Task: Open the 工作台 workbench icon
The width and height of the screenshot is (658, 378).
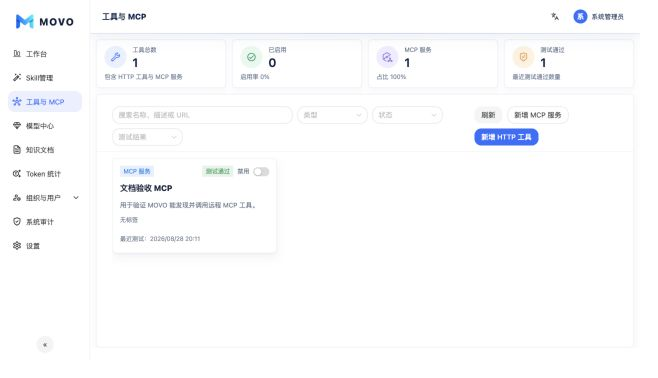Action: pos(17,54)
